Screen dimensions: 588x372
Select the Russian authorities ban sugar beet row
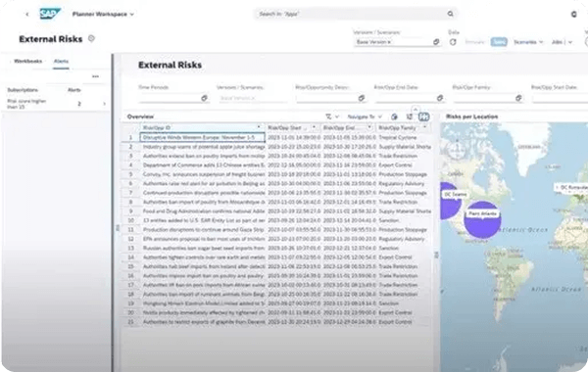pos(277,248)
